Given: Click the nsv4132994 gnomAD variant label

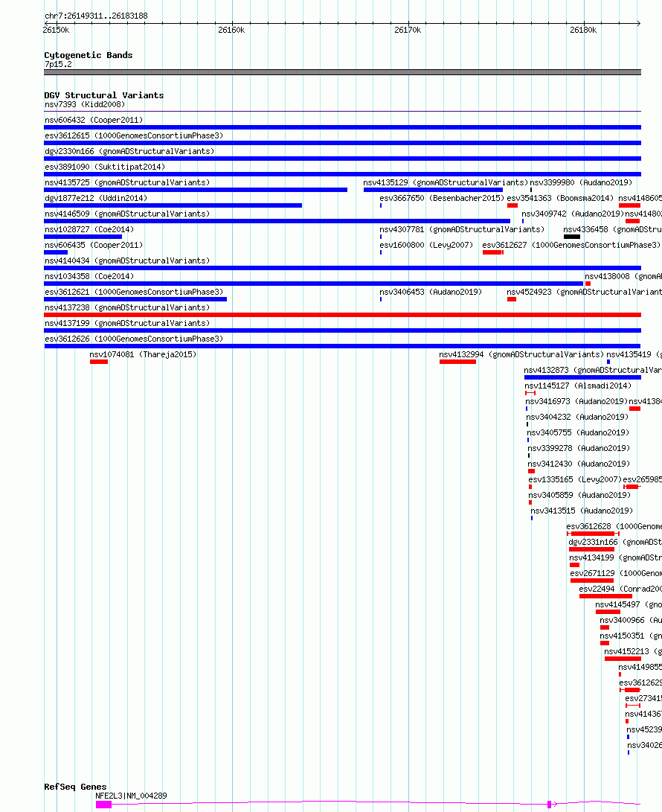Looking at the screenshot, I should [x=521, y=354].
